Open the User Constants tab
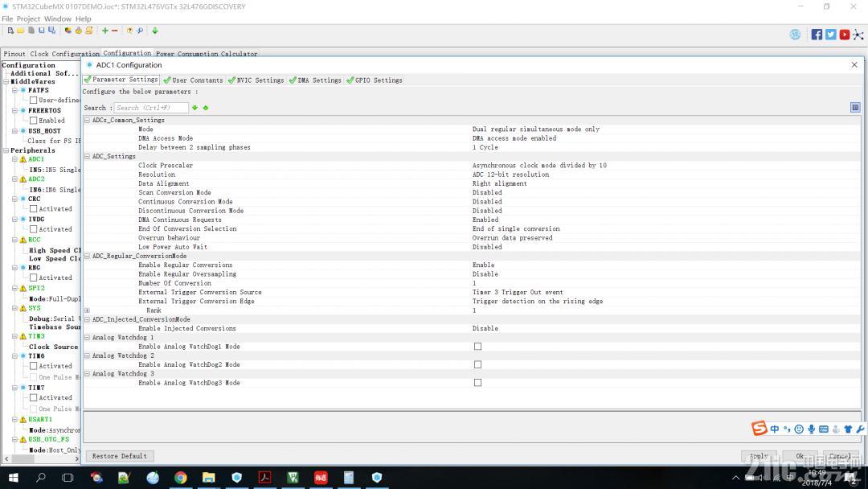 (x=194, y=80)
